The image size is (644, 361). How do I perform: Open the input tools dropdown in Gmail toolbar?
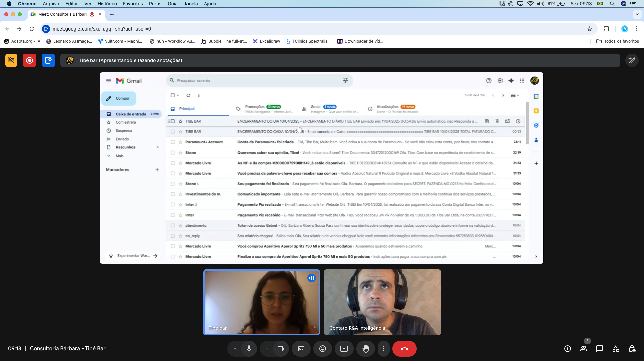[515, 96]
